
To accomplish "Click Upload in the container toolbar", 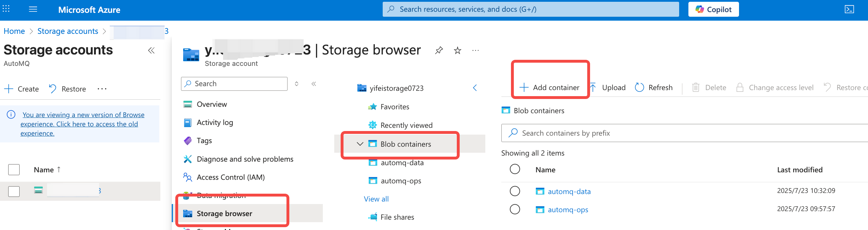I will (x=608, y=88).
